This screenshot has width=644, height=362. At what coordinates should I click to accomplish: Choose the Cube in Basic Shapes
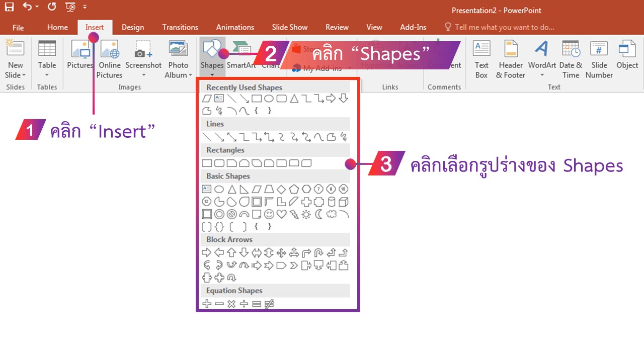pyautogui.click(x=344, y=202)
